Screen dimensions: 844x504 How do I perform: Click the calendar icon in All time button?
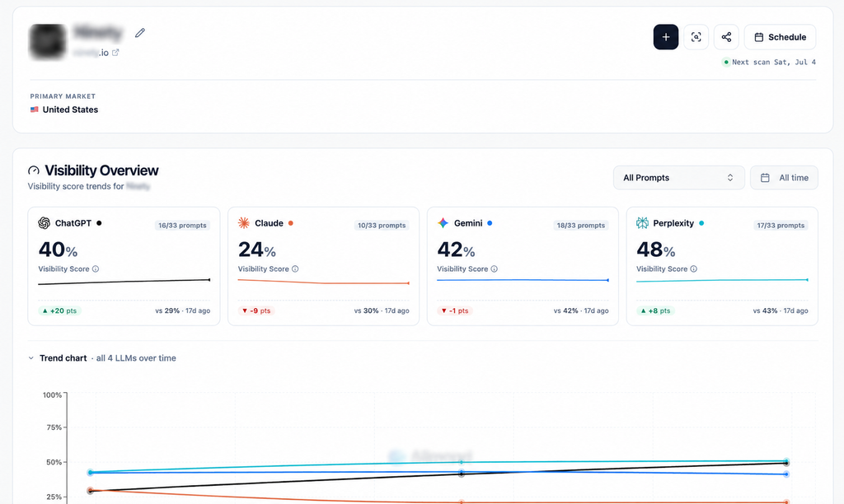[765, 178]
